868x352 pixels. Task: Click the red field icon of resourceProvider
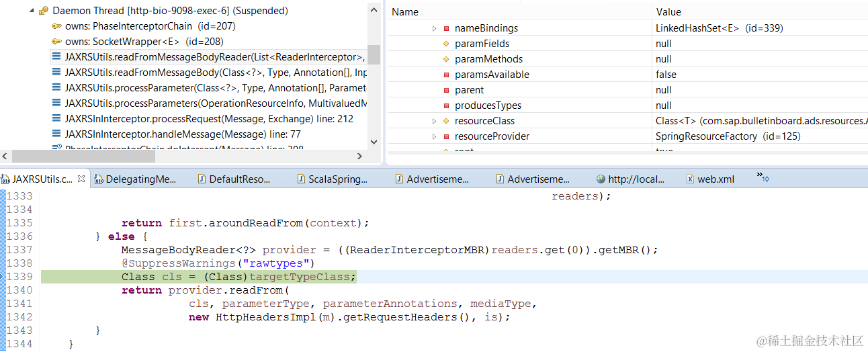click(x=446, y=136)
